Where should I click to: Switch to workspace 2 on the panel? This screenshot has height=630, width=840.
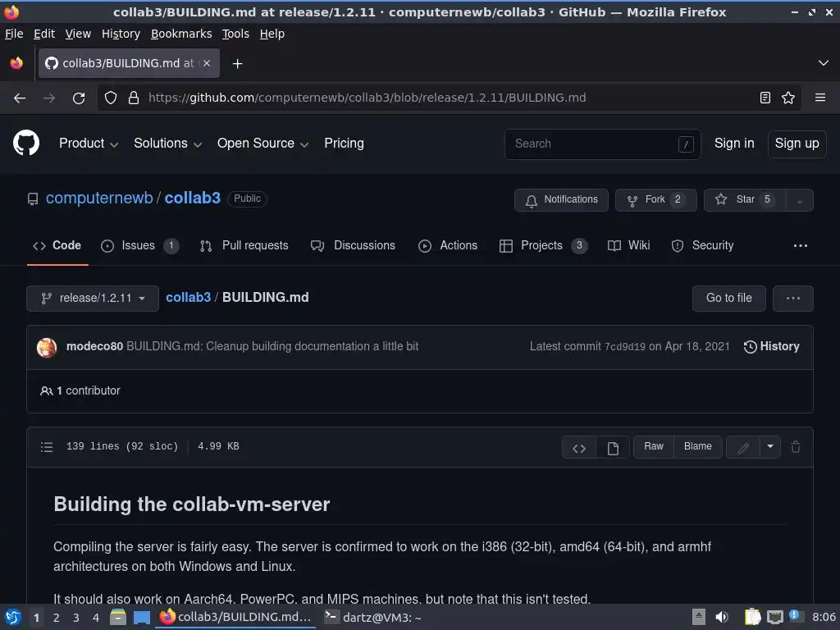tap(57, 618)
